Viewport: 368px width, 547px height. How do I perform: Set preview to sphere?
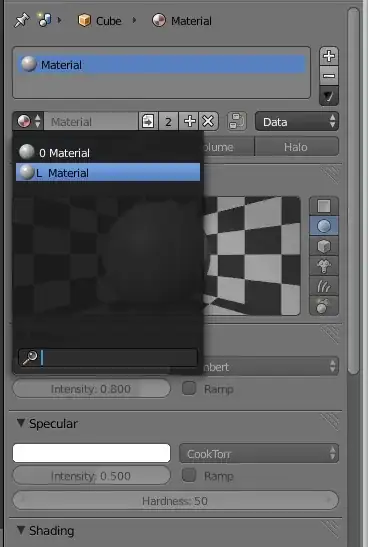[x=324, y=226]
